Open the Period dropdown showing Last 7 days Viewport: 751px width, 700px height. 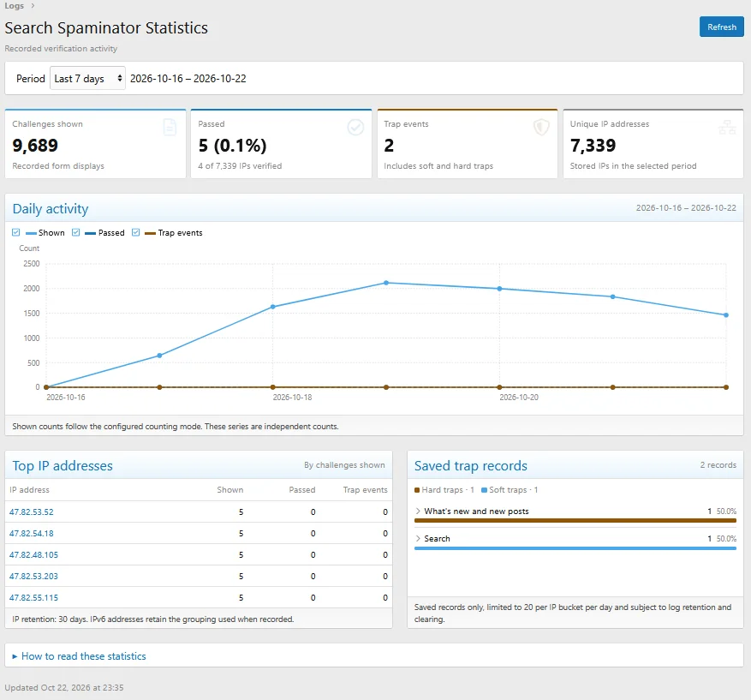pyautogui.click(x=87, y=78)
